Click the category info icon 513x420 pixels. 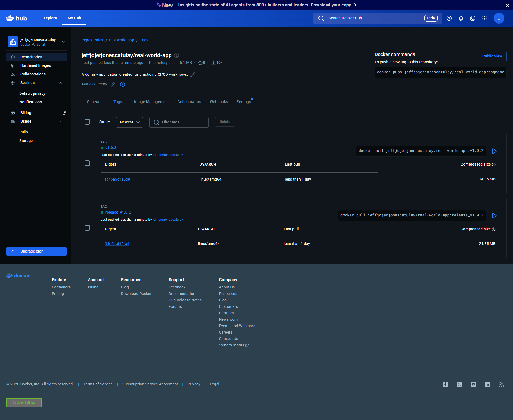(123, 84)
